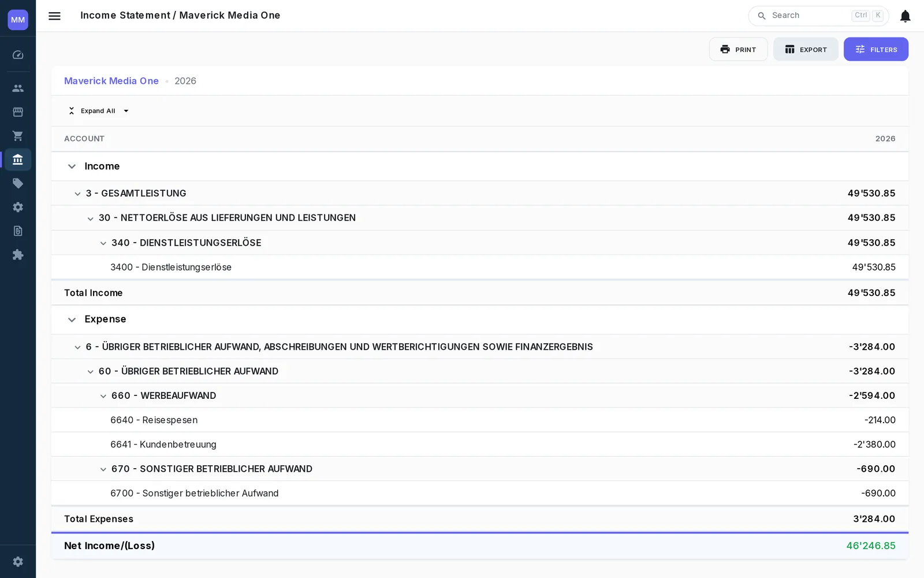This screenshot has width=924, height=578.
Task: Open the hamburger navigation menu
Action: pyautogui.click(x=54, y=16)
